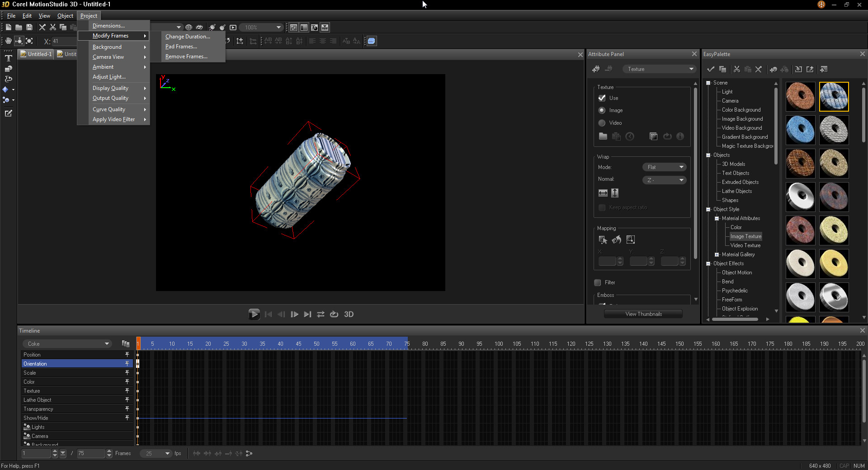Open the Adjust Light menu item
The width and height of the screenshot is (868, 470).
click(109, 77)
